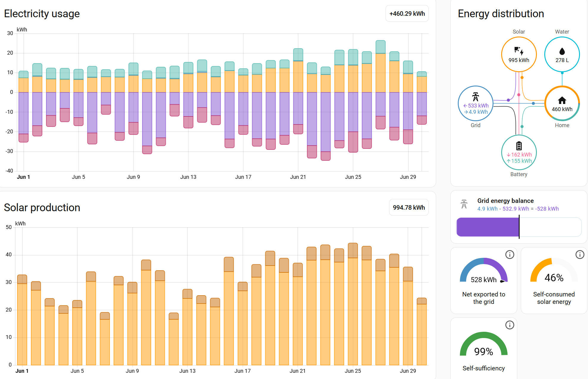The image size is (588, 379).
Task: Click the Grid energy balance value text
Action: pos(518,209)
